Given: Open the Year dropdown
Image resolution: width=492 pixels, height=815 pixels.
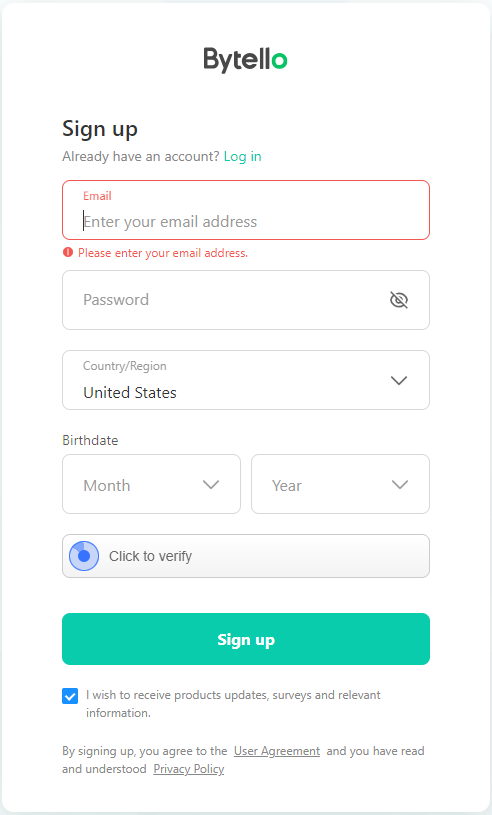Looking at the screenshot, I should (340, 484).
